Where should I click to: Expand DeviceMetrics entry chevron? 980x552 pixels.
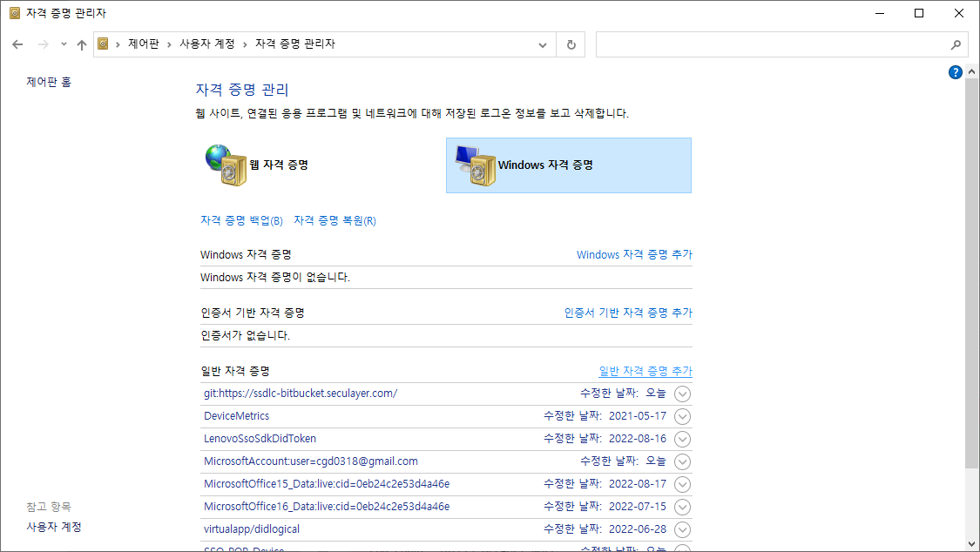682,416
